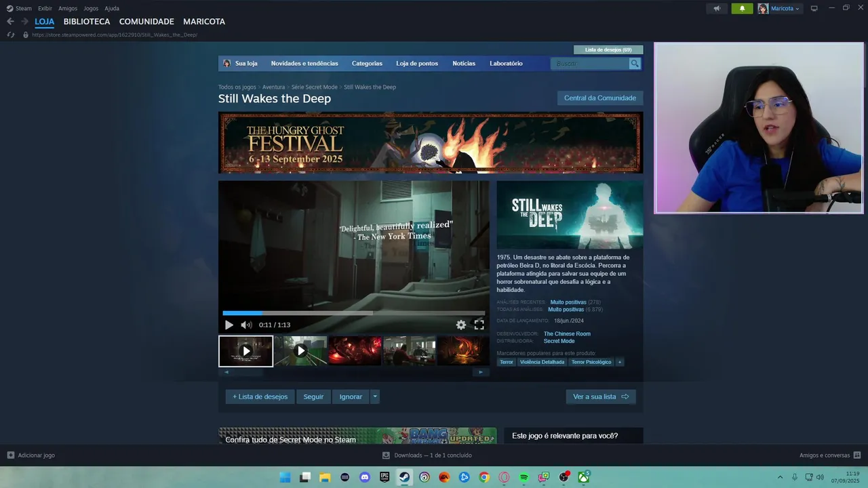Open Windows Start menu
This screenshot has width=868, height=488.
(x=285, y=477)
